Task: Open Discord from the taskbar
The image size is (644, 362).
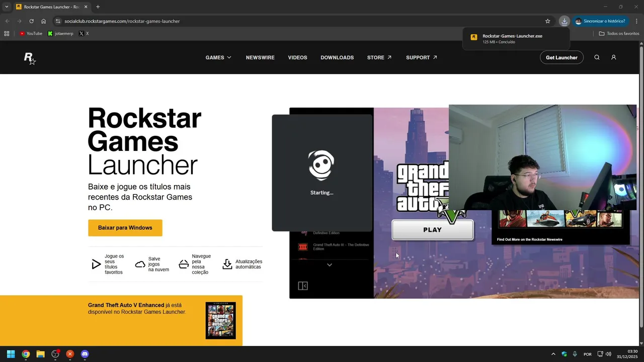Action: coord(85,354)
